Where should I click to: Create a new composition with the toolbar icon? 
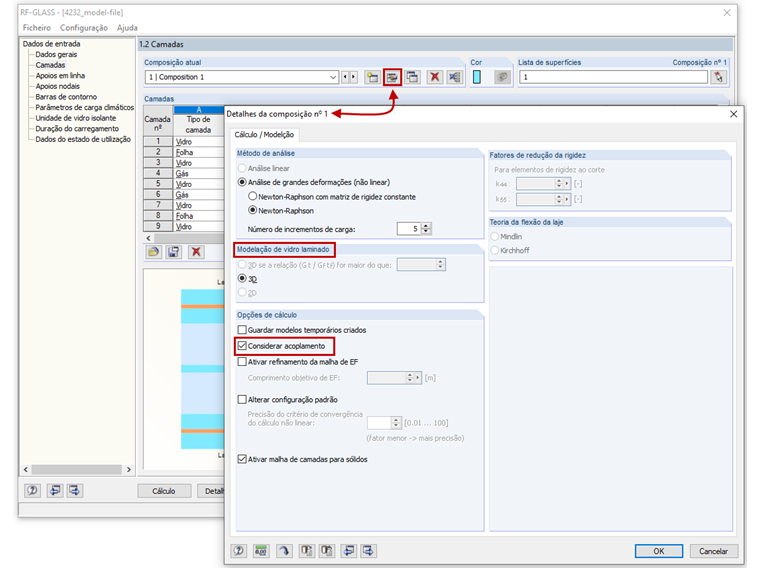click(x=372, y=77)
